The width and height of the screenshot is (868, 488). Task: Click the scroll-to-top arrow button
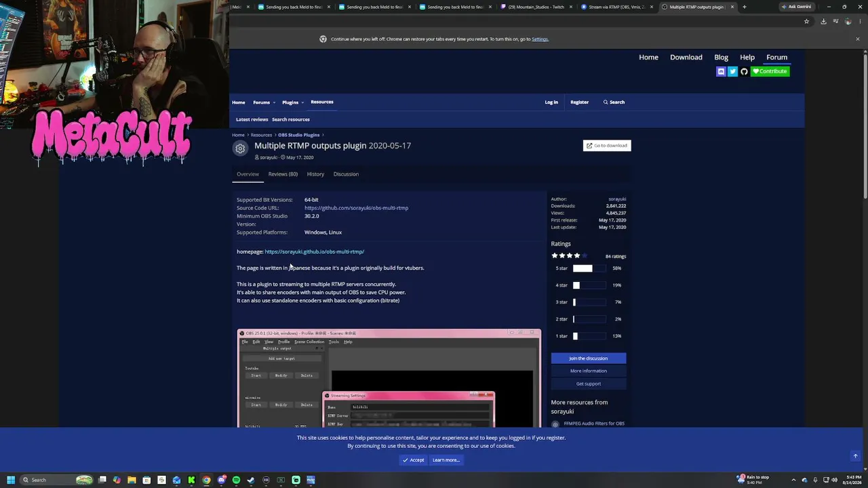855,456
